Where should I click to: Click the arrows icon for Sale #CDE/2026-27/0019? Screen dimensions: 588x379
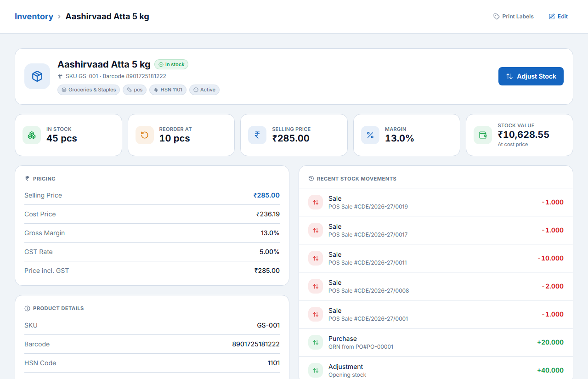316,202
